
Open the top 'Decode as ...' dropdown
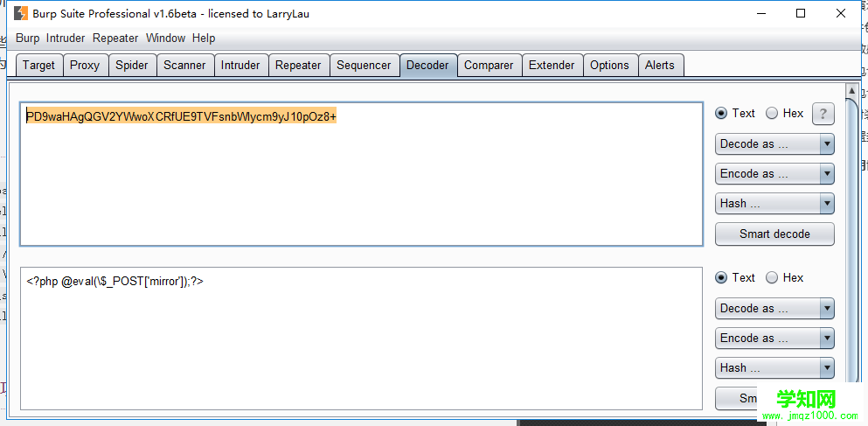(774, 144)
